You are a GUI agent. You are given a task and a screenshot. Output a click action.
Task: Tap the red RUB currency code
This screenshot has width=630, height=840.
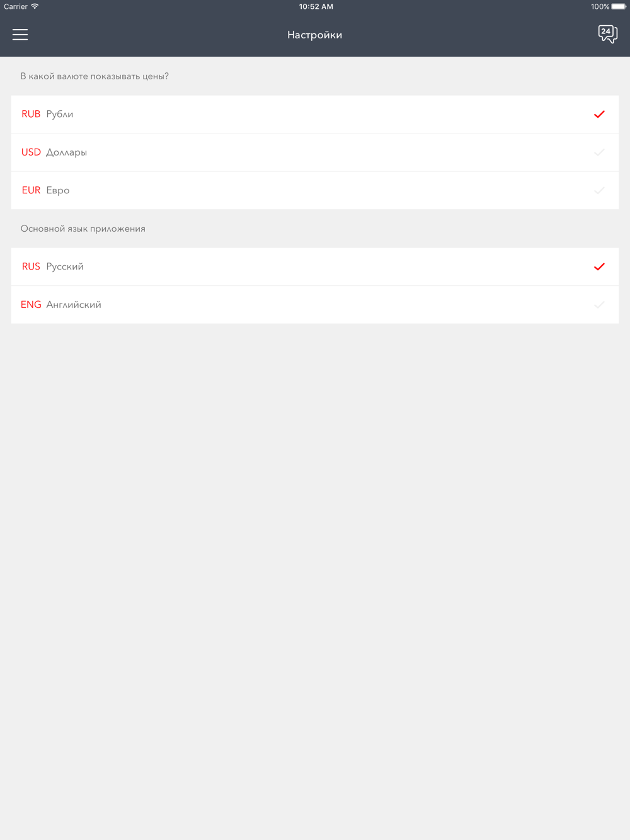tap(31, 114)
